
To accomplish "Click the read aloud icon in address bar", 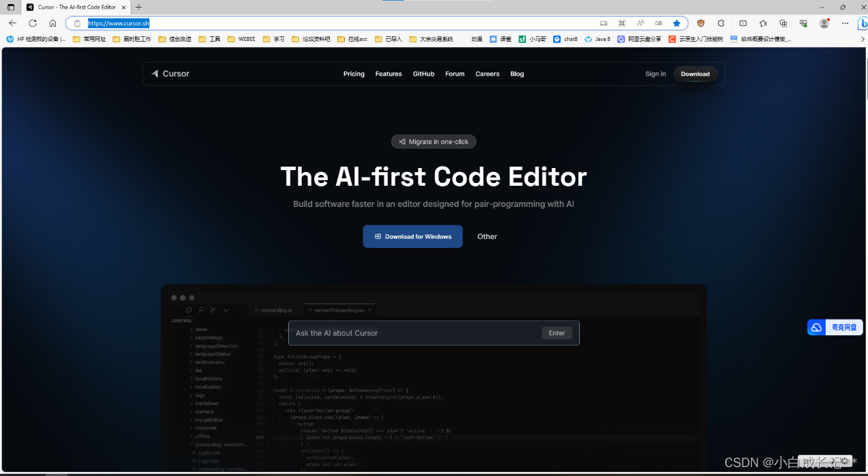I will pos(641,23).
